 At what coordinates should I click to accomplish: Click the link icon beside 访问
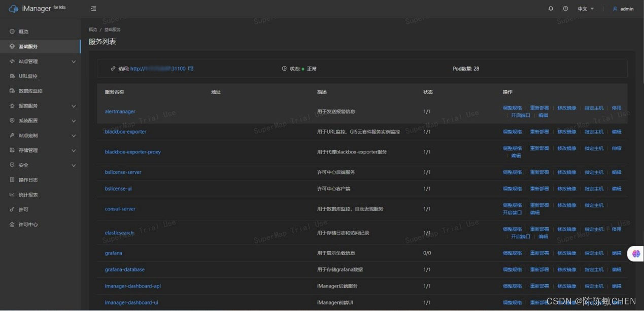[113, 68]
